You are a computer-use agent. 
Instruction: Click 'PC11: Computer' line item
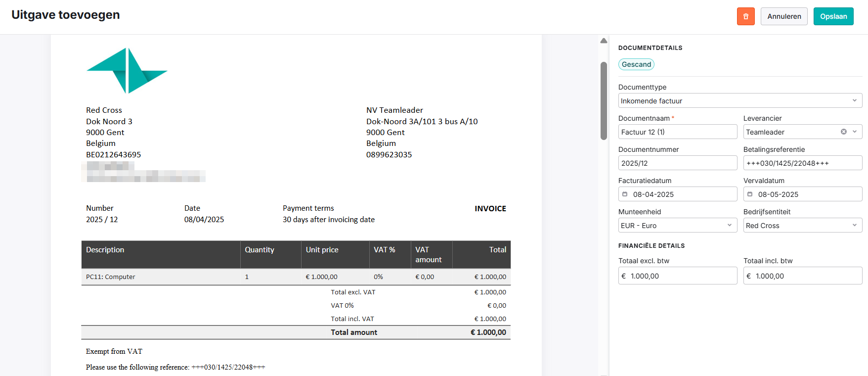(x=111, y=277)
